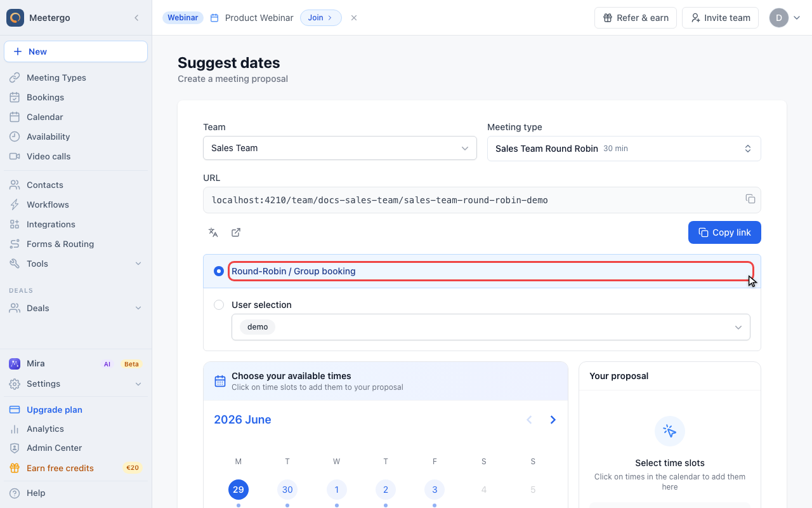Click the Copy link button
Image resolution: width=812 pixels, height=508 pixels.
click(724, 232)
